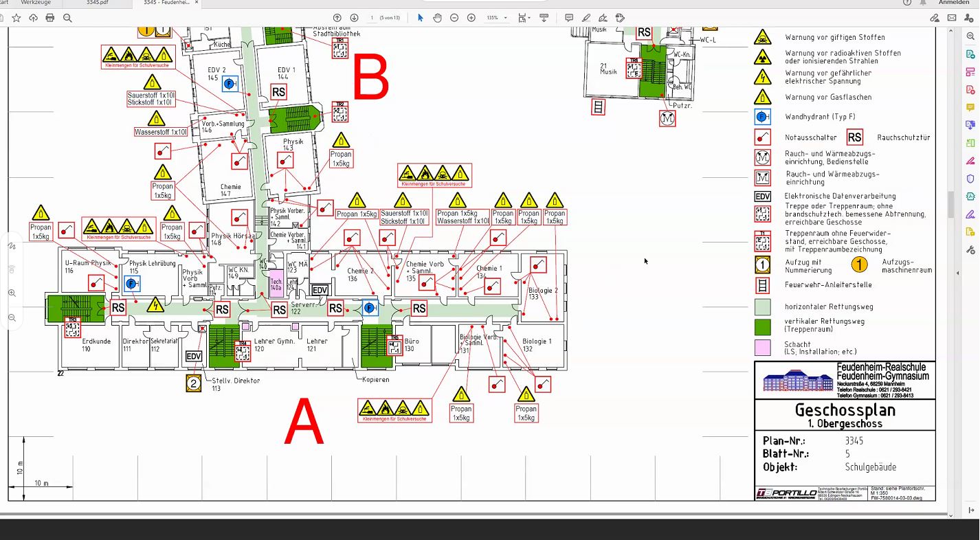Open Compress PDF tool in right sidebar

(970, 196)
